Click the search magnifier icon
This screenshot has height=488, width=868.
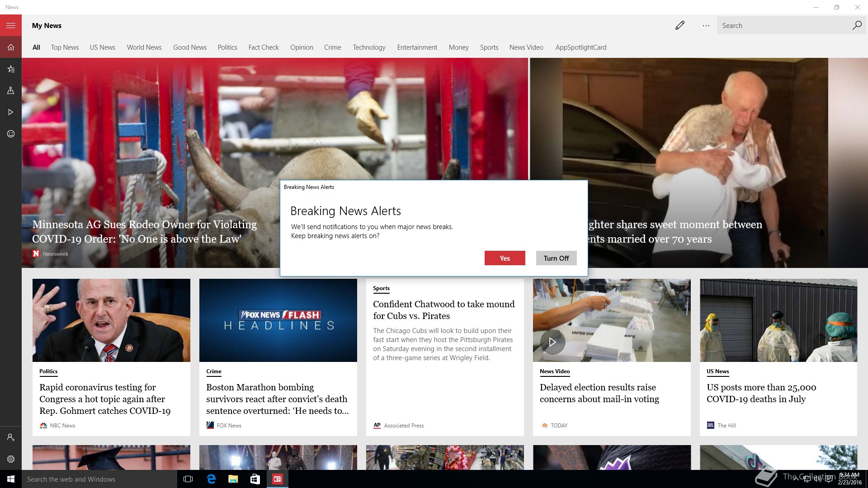(x=857, y=25)
